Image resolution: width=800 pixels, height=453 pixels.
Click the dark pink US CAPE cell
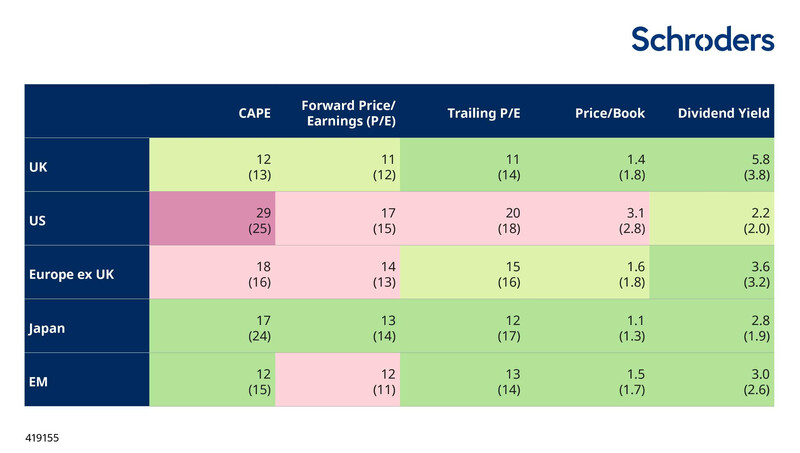tap(212, 218)
